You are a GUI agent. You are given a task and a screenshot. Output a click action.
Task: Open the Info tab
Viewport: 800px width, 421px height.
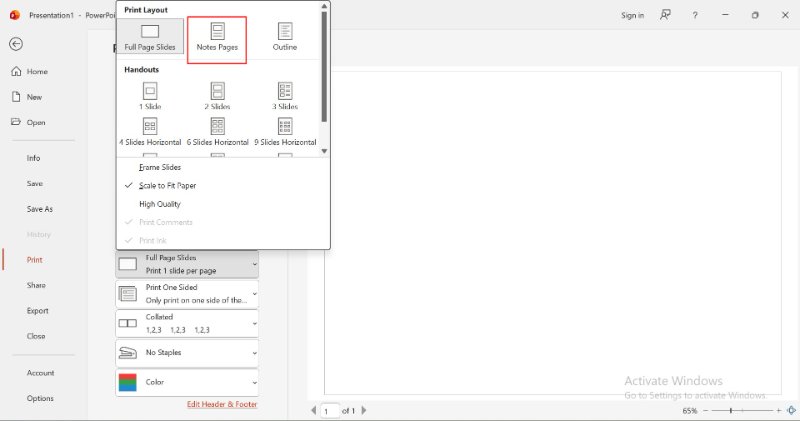tap(34, 158)
